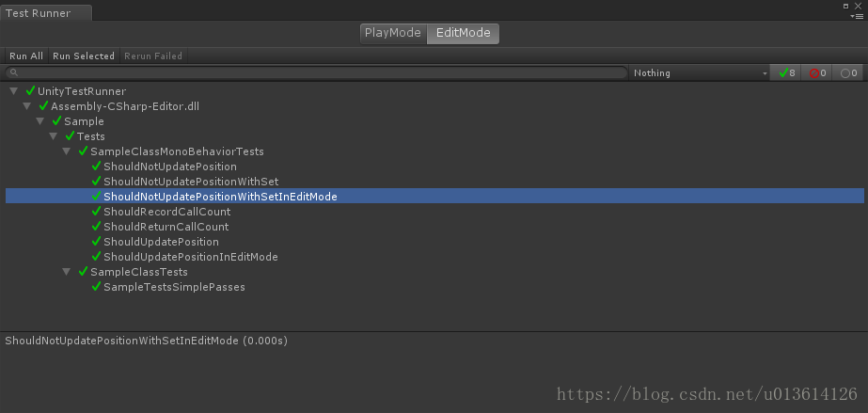Collapse the Tests namespace node
The height and width of the screenshot is (413, 868).
pyautogui.click(x=54, y=136)
